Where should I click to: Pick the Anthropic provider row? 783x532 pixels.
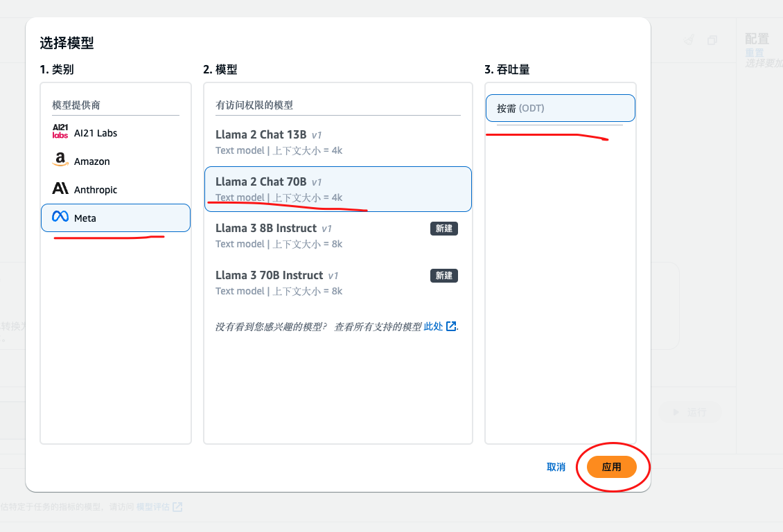[x=115, y=190]
